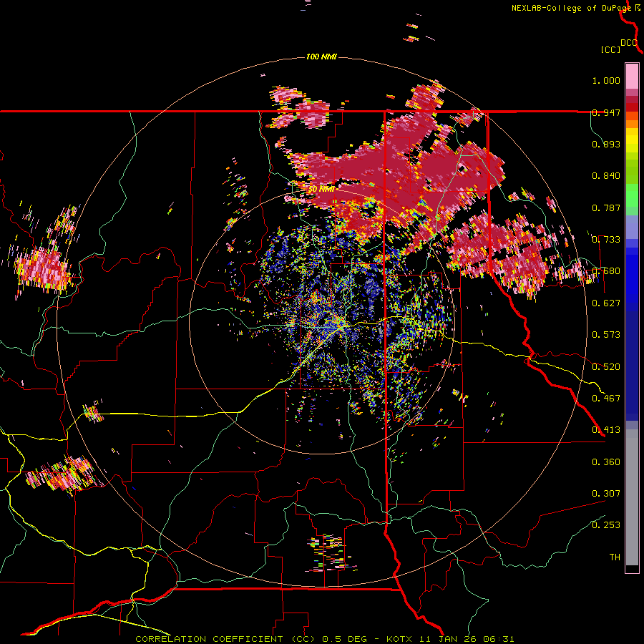Click the [CC] legend header label
This screenshot has height=644, width=644.
(610, 49)
